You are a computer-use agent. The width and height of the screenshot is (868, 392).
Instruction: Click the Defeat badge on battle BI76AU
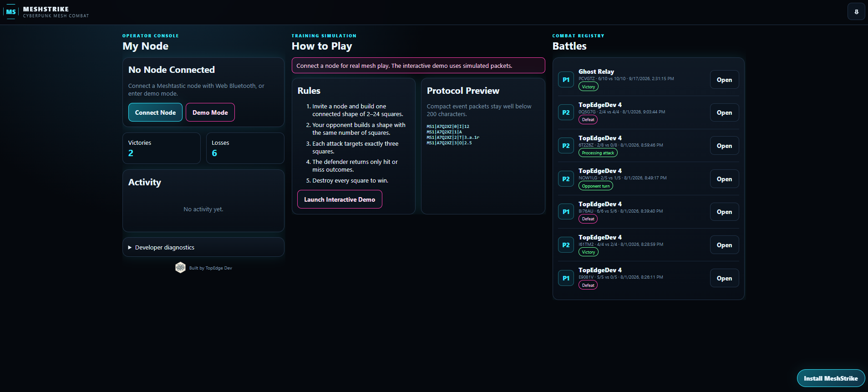(x=588, y=219)
